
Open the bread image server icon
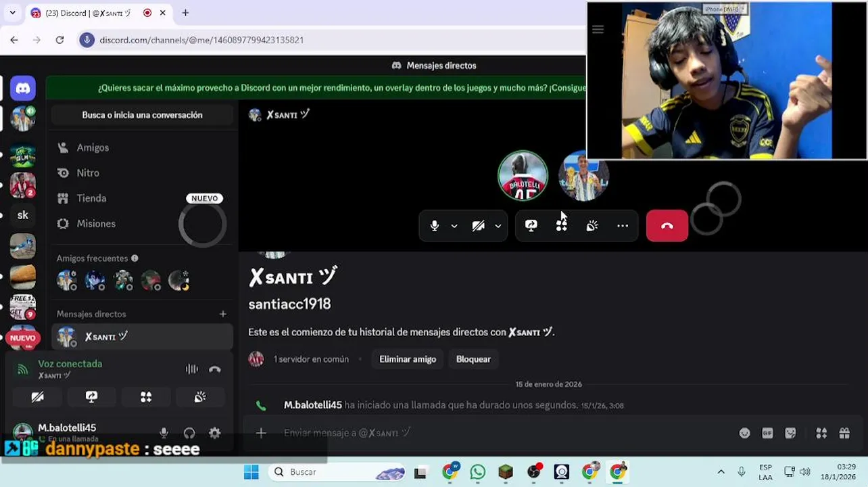click(22, 277)
